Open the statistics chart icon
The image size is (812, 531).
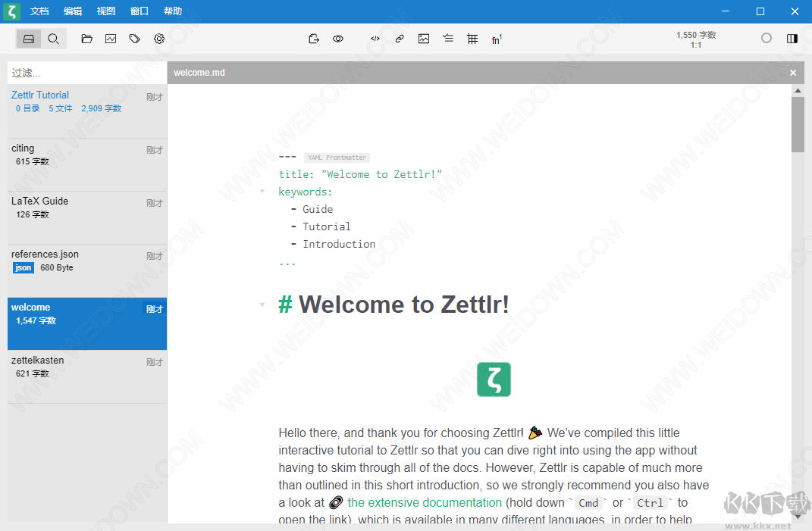[x=110, y=39]
